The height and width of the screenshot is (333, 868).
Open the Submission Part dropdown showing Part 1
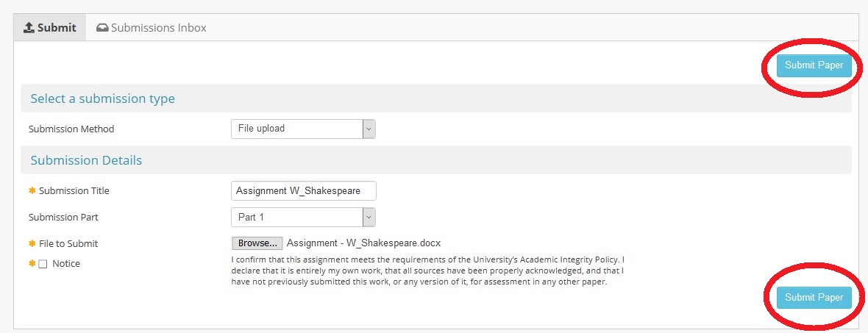pos(297,218)
